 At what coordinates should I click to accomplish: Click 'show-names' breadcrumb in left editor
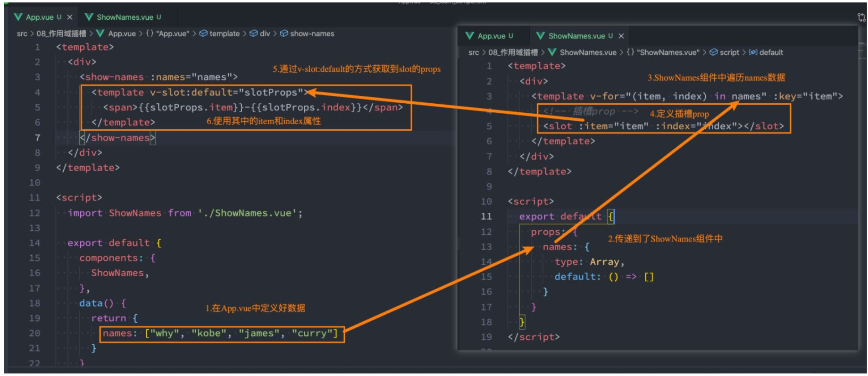pyautogui.click(x=312, y=33)
